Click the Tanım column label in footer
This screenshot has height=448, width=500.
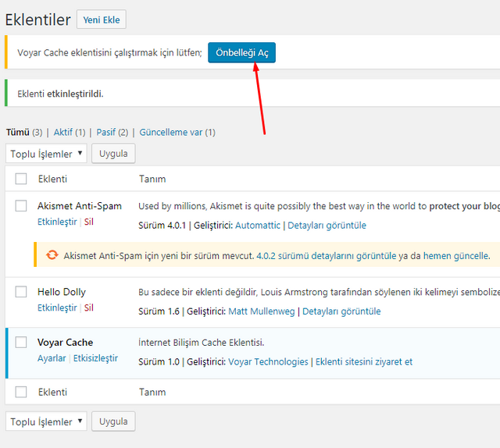click(152, 393)
